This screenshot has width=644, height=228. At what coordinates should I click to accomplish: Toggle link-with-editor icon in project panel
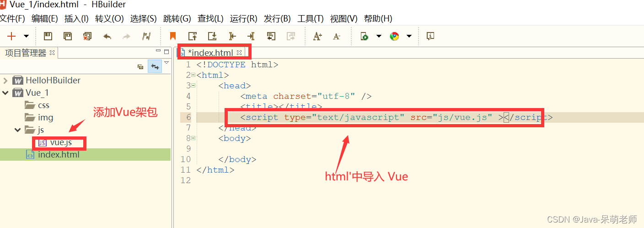[x=155, y=67]
